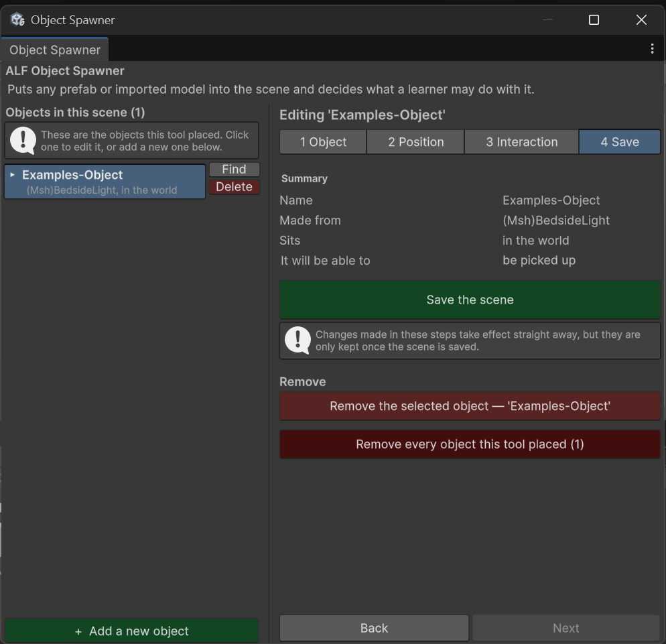Click the 'be picked up' value
This screenshot has width=666, height=644.
click(x=539, y=261)
